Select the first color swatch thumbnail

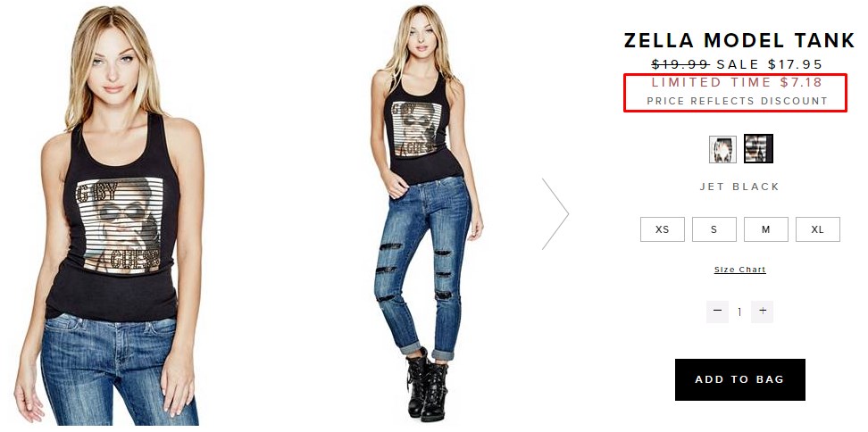point(722,149)
